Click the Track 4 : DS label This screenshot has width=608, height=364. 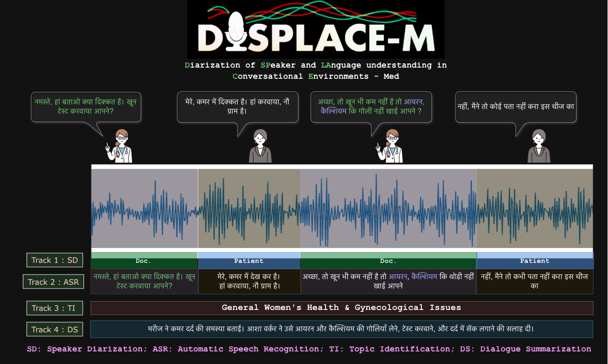[x=55, y=329]
